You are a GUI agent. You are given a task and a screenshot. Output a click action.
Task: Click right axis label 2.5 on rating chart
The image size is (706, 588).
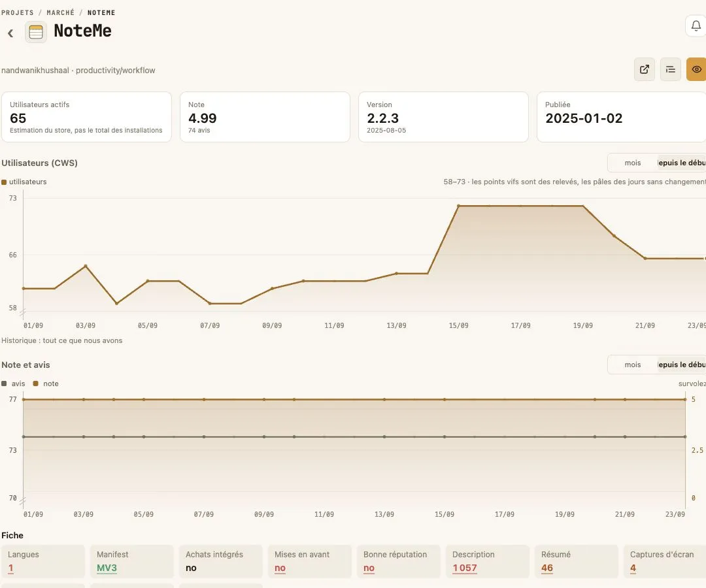coord(697,450)
